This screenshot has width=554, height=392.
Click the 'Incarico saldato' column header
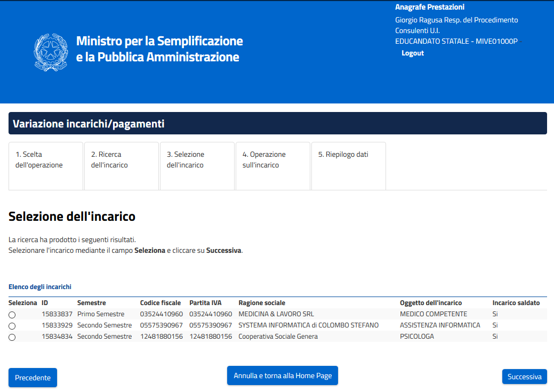(x=516, y=303)
